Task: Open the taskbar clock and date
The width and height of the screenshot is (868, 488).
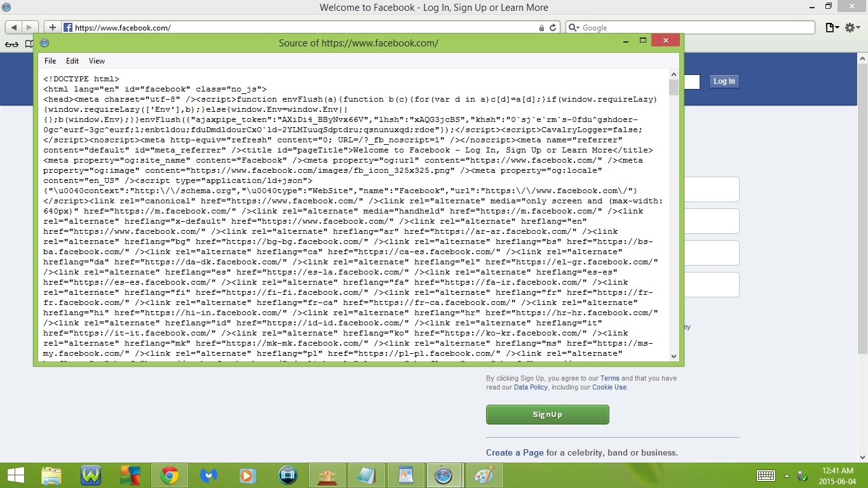Action: 837,475
